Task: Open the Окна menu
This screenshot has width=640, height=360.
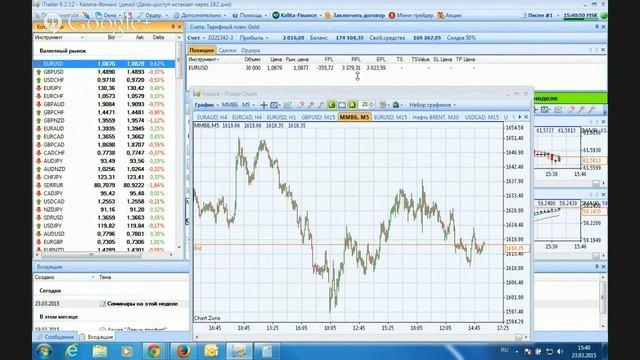Action: [x=109, y=15]
